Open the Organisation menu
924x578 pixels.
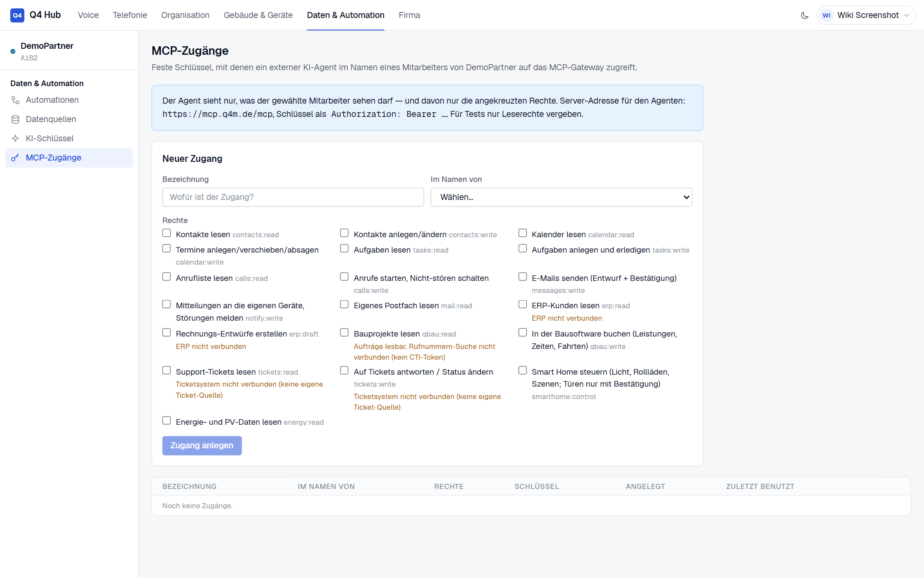(x=185, y=15)
